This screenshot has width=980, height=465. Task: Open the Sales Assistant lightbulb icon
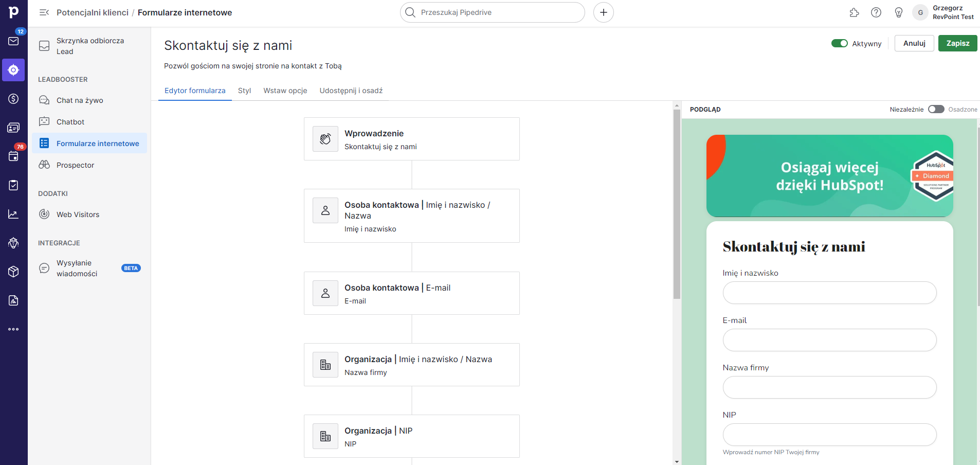[x=899, y=12]
